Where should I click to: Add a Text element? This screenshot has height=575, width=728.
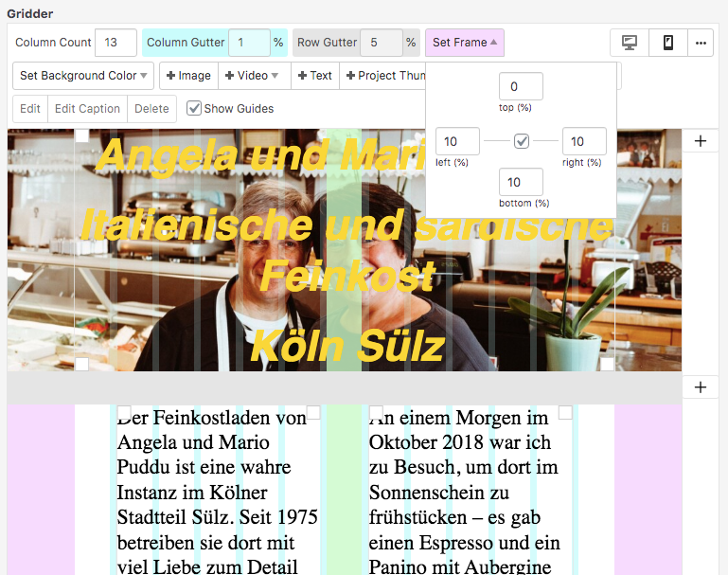(314, 76)
